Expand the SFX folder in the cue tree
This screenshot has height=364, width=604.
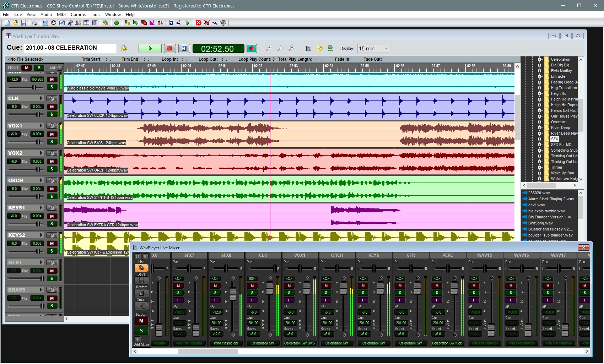pos(540,139)
